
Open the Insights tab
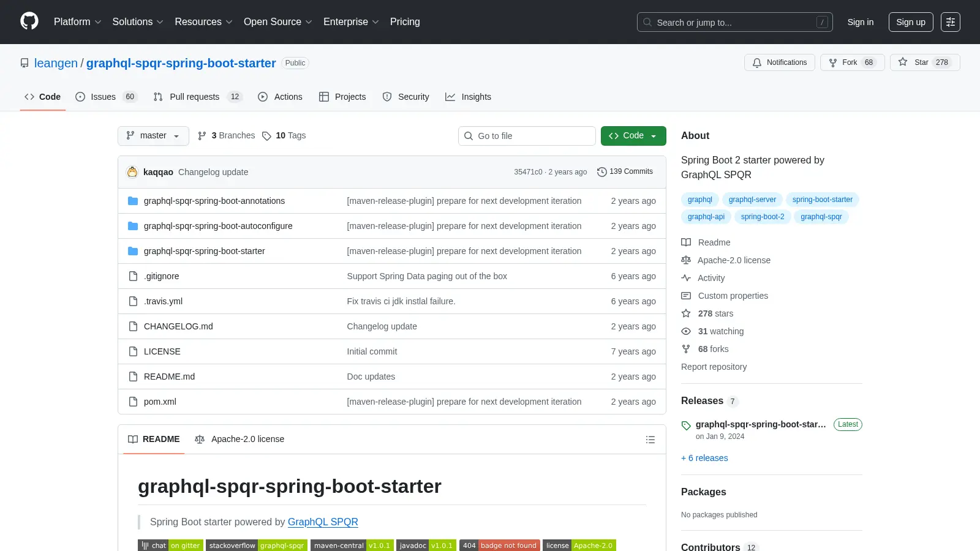pos(469,97)
